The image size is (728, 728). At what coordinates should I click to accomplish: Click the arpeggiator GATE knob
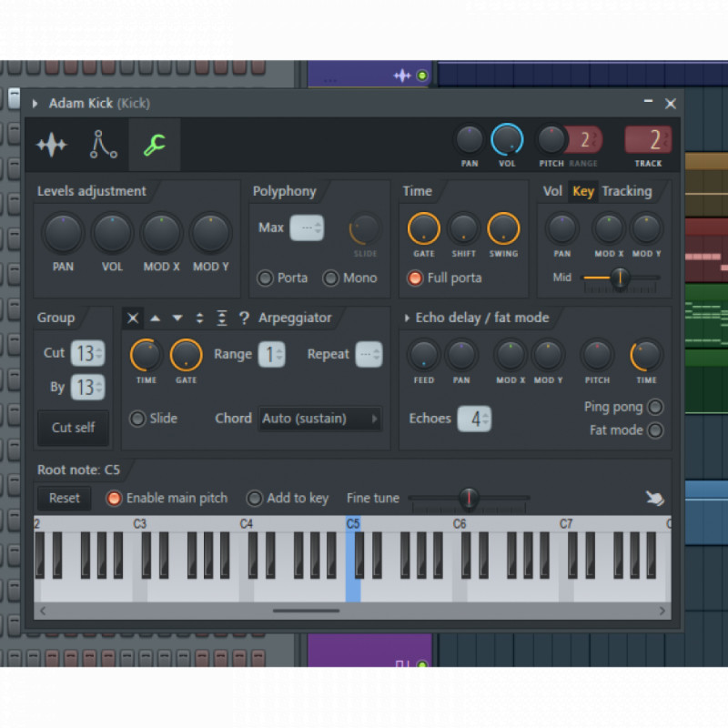[187, 355]
